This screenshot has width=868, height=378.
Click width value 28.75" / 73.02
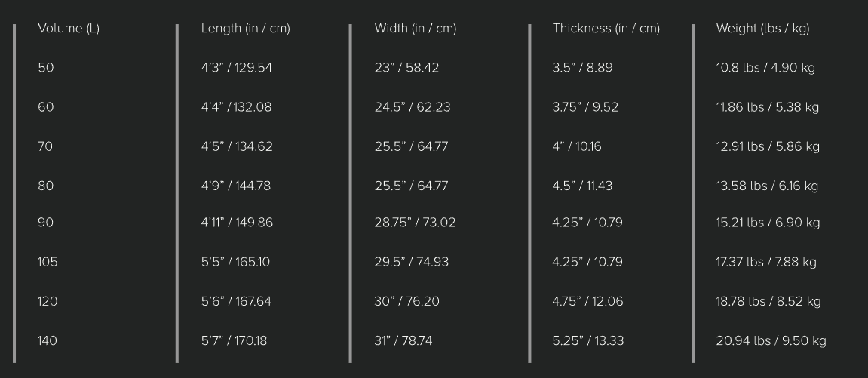pyautogui.click(x=415, y=223)
